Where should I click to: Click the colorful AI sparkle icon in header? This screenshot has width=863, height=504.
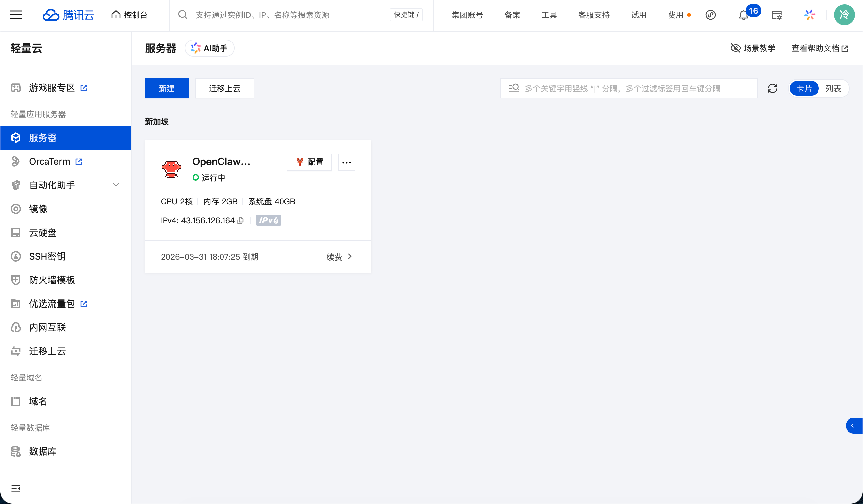(810, 15)
